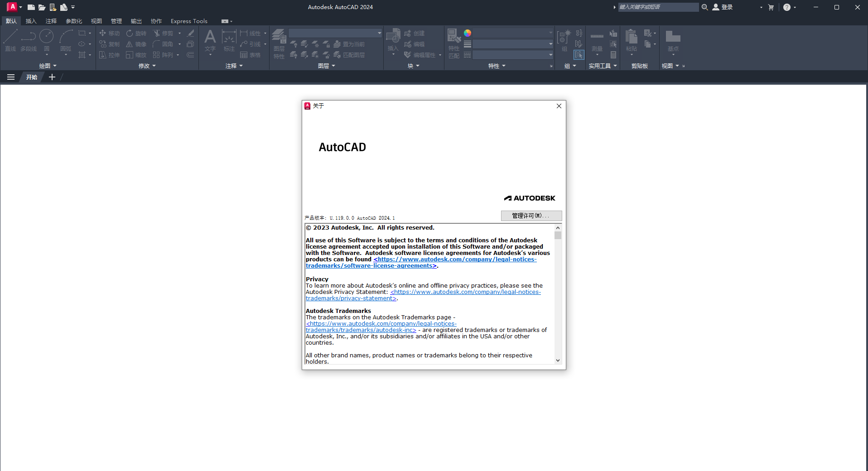Click the Open file folder icon
This screenshot has height=471, width=868.
click(x=42, y=7)
